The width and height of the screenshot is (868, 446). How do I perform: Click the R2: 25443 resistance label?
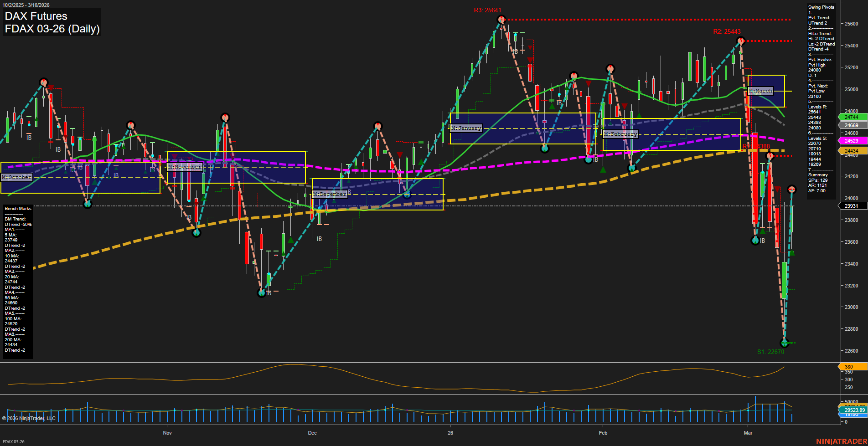[727, 31]
